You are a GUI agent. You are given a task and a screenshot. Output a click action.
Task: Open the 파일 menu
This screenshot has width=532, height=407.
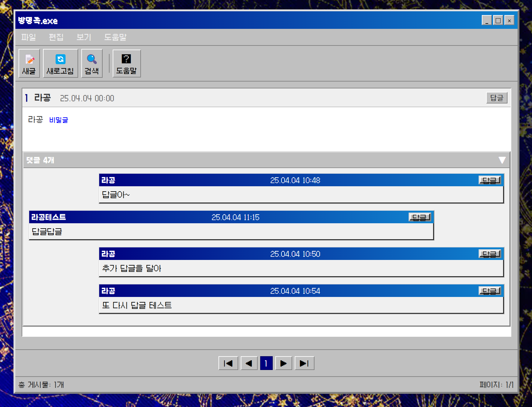click(x=29, y=37)
